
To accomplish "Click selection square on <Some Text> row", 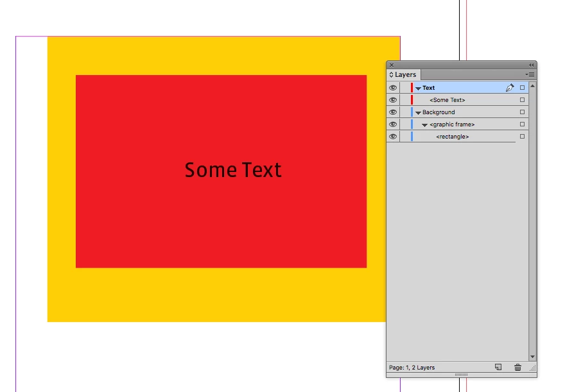I will pyautogui.click(x=522, y=99).
